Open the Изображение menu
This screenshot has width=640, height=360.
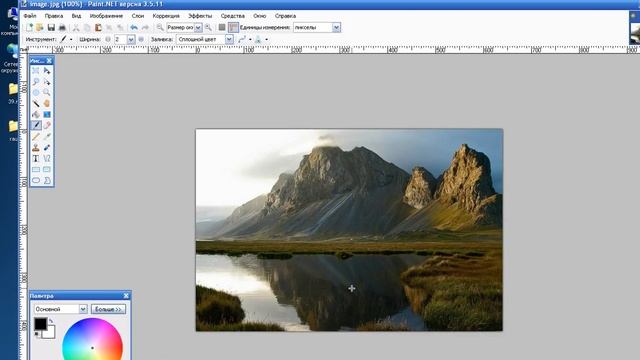point(106,16)
